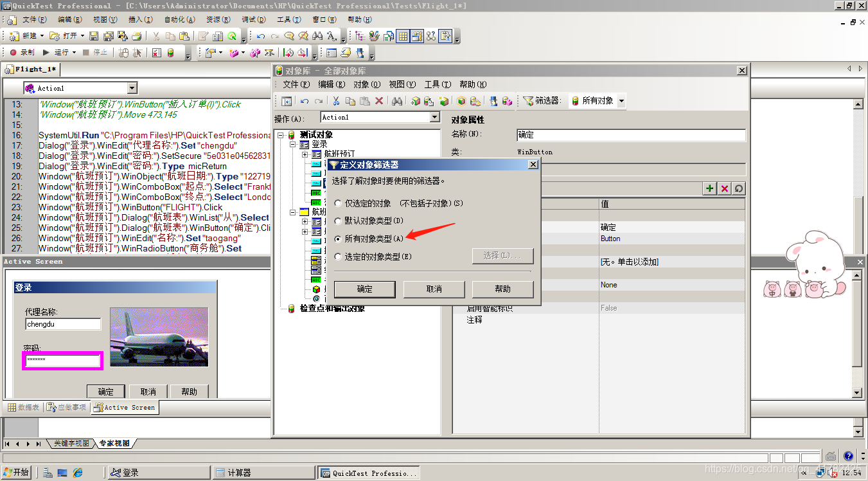Click the Cut icon in the Object Repository toolbar
The width and height of the screenshot is (868, 481).
[x=335, y=101]
